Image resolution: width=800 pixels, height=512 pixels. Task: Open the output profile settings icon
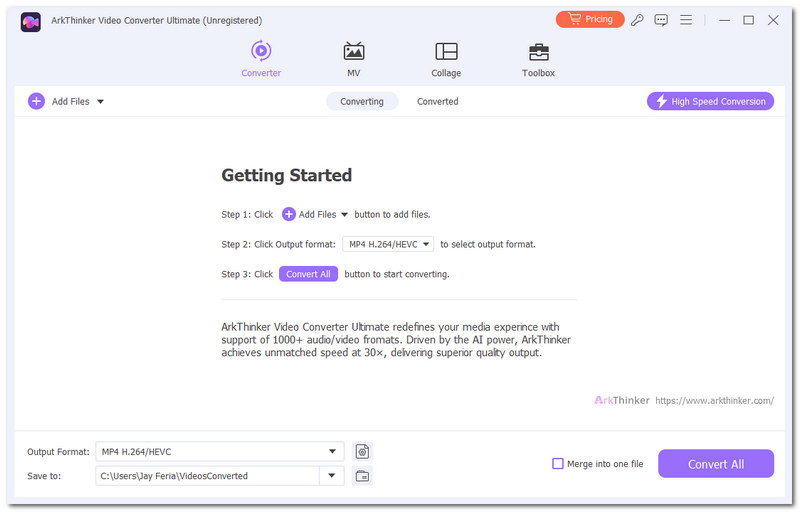tap(362, 451)
